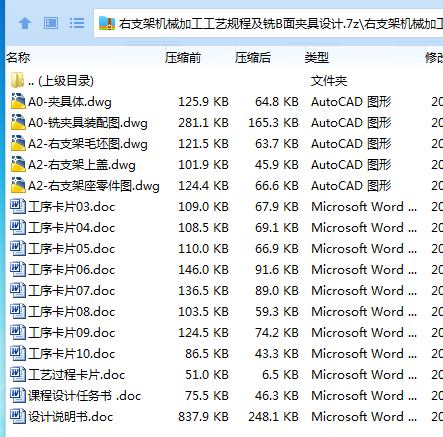This screenshot has width=443, height=437.
Task: Select file name 工序卡片08.doc
Action: click(72, 312)
